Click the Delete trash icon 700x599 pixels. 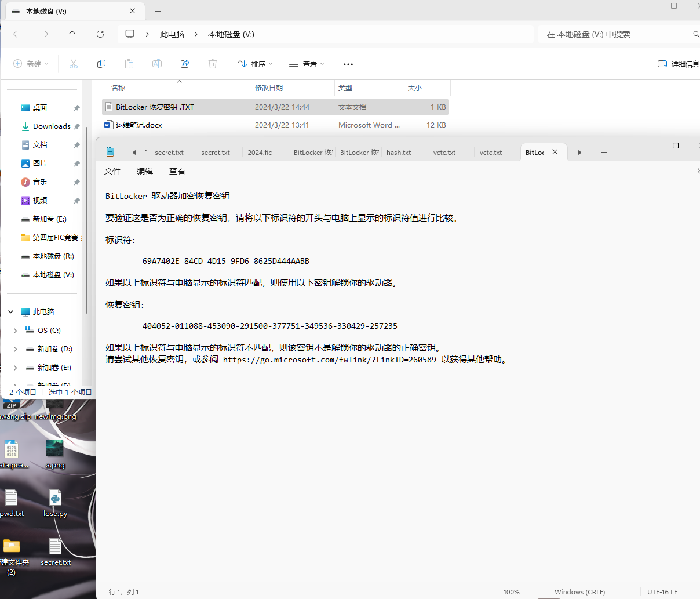tap(213, 64)
